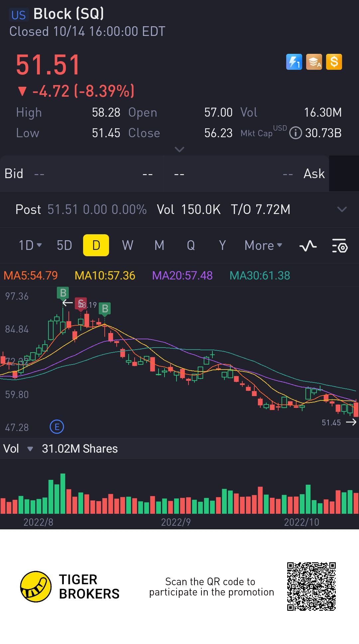Switch to the 5D chart tab
The image size is (359, 644).
64,245
